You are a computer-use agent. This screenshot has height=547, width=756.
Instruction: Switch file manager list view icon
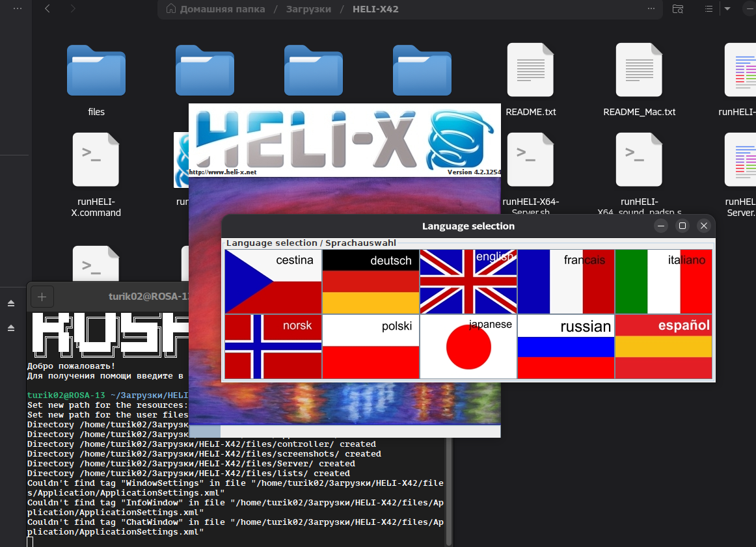click(709, 8)
